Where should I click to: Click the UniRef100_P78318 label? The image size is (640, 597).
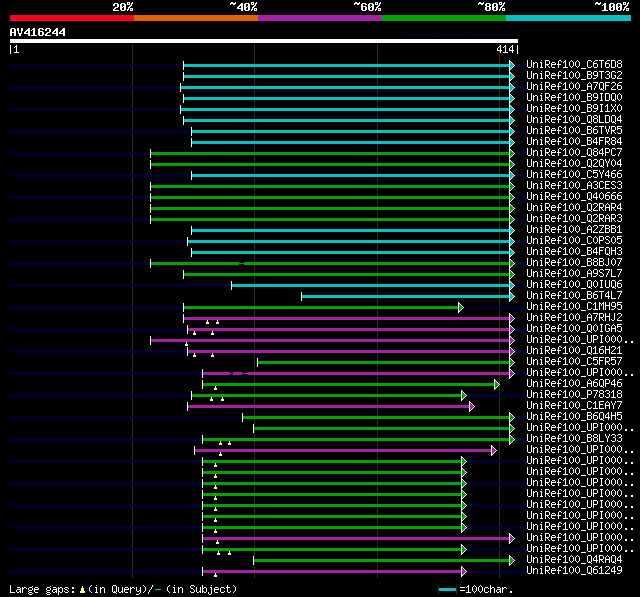pos(574,395)
